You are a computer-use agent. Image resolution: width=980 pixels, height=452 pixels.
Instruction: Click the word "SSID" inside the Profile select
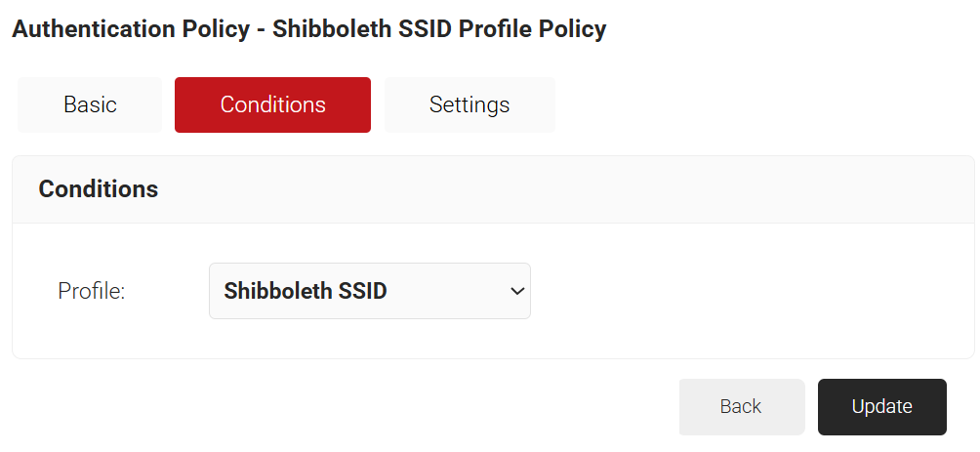tap(361, 291)
